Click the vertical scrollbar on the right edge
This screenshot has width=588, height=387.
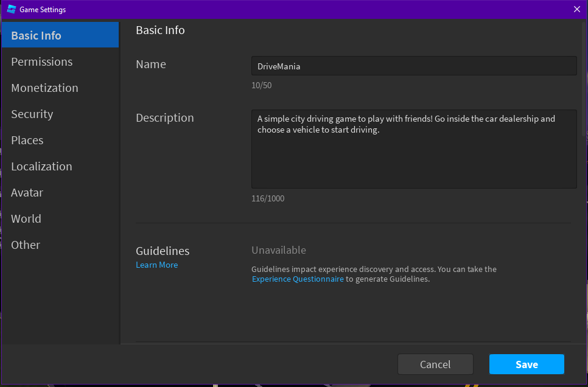(583, 79)
